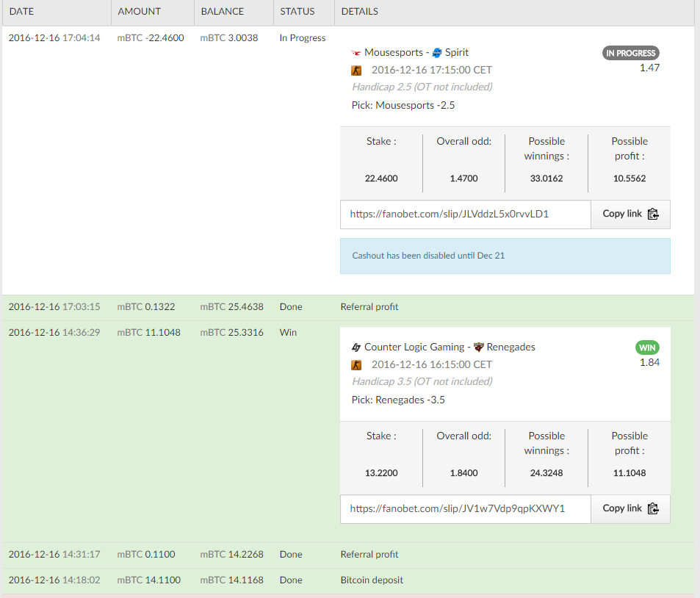The height and width of the screenshot is (598, 700).
Task: Click the possible profit value 11.1048
Action: click(x=629, y=473)
